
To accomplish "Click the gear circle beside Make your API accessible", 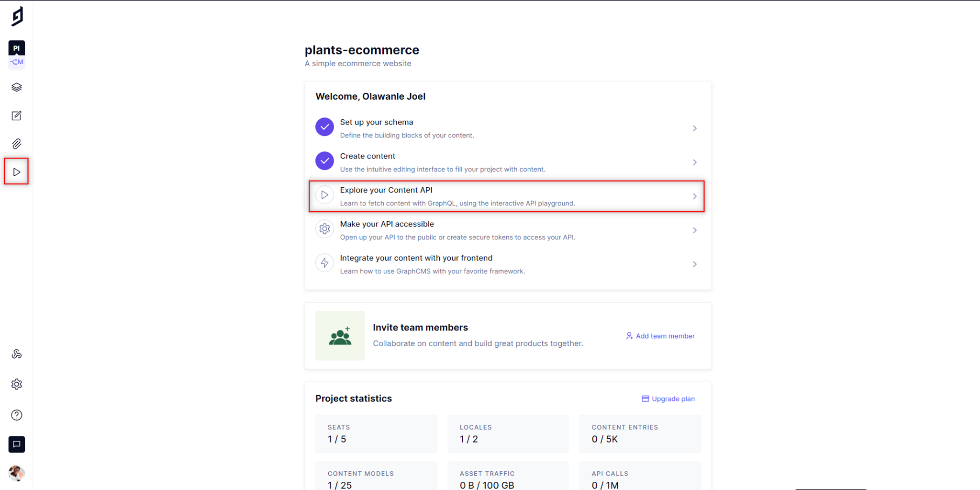I will (324, 229).
